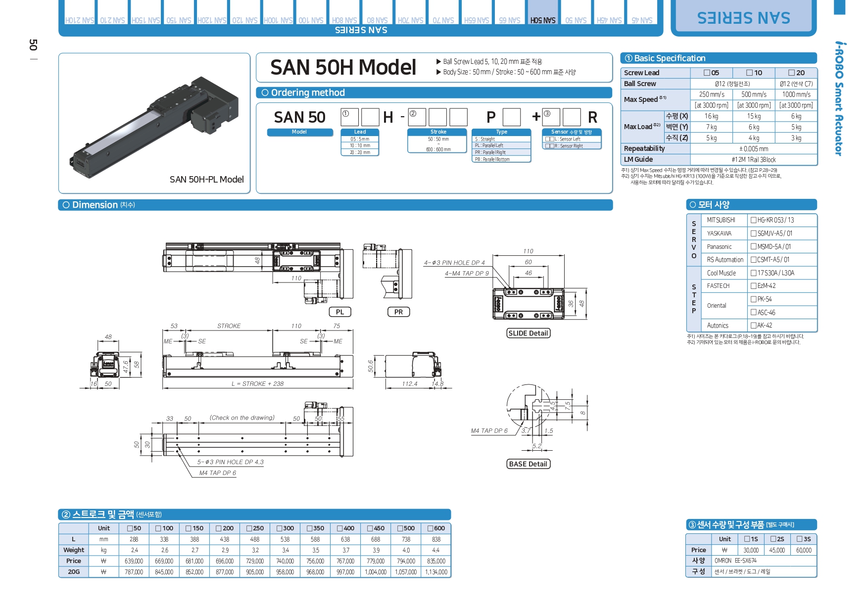Click the '1000 mm/s' max speed value

point(796,94)
